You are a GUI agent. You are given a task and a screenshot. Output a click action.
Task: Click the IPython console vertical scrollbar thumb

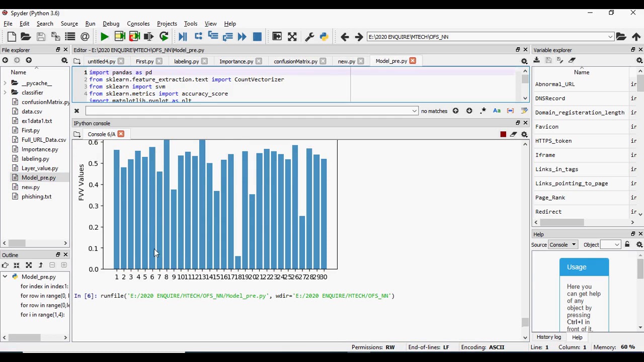[x=525, y=322]
